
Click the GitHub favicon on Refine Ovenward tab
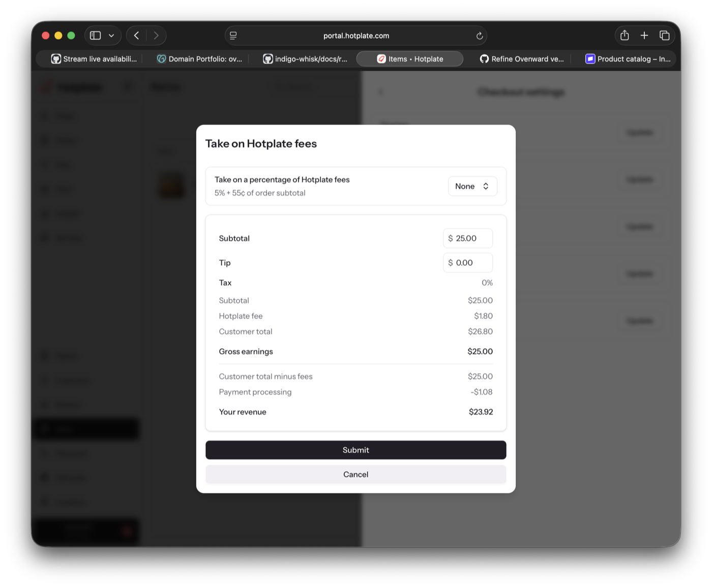(x=484, y=59)
